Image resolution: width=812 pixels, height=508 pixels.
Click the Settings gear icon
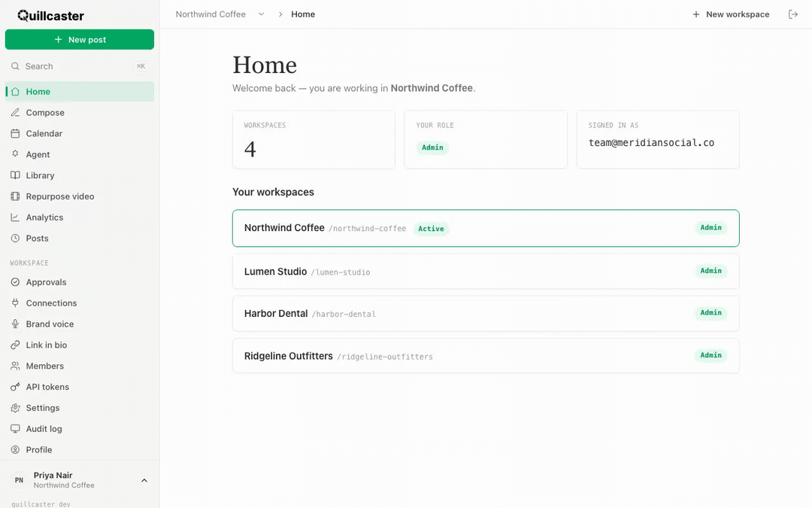point(15,408)
